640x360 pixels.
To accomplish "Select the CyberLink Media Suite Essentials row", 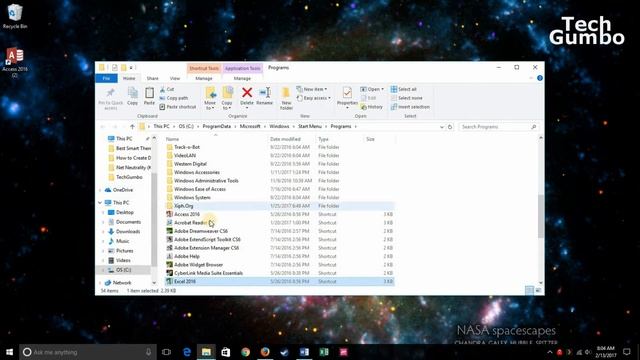I will pos(280,273).
